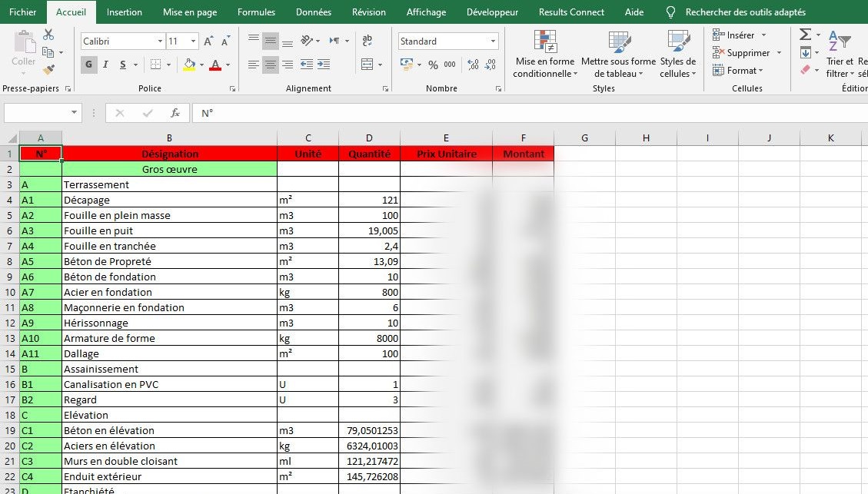Open the Police dialog launcher

(x=232, y=88)
